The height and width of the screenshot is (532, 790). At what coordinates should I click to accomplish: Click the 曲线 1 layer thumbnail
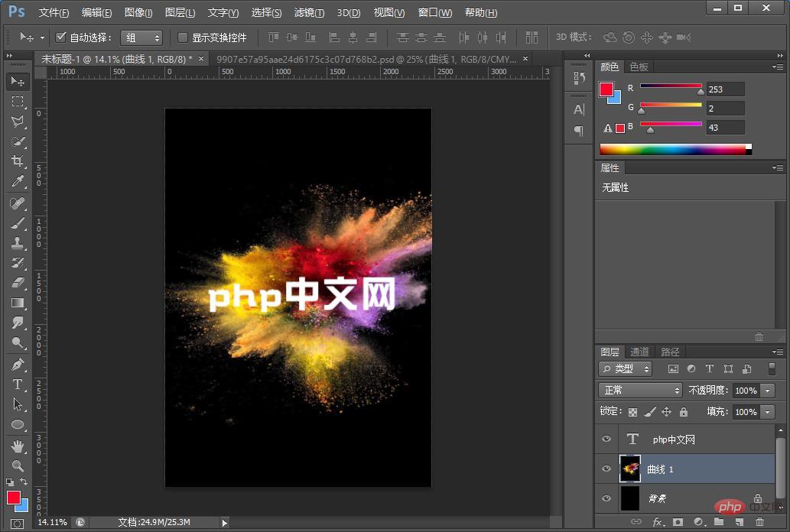tap(630, 469)
